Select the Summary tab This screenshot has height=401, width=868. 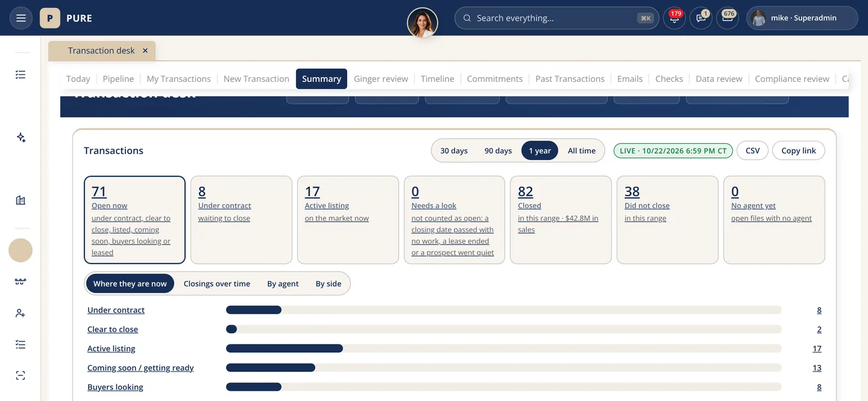pos(321,79)
